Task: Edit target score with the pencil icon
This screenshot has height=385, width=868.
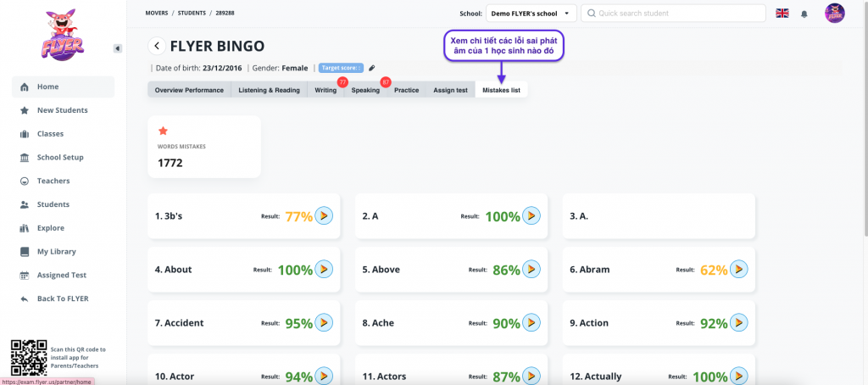Action: click(371, 68)
